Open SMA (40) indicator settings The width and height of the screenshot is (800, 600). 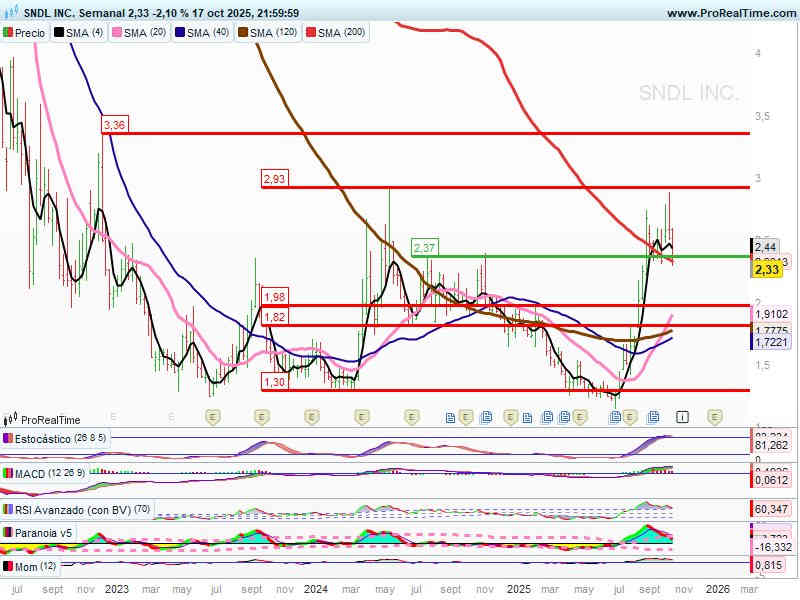point(201,33)
